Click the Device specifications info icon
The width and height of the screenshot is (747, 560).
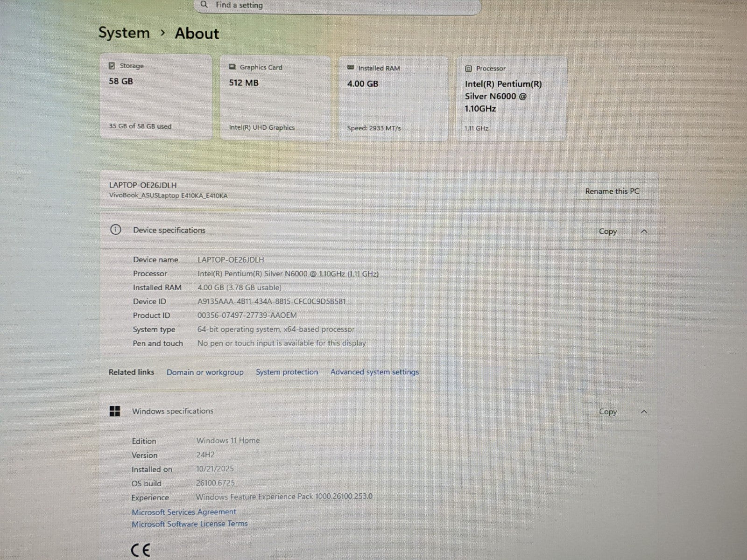point(115,230)
